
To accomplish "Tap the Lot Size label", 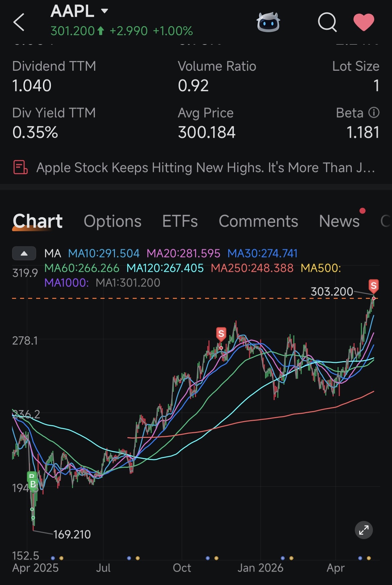I will pyautogui.click(x=356, y=66).
